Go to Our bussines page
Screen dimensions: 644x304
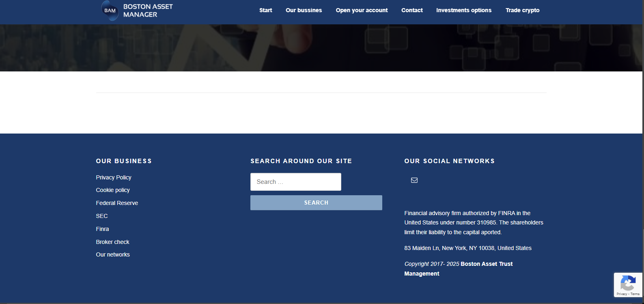(304, 10)
